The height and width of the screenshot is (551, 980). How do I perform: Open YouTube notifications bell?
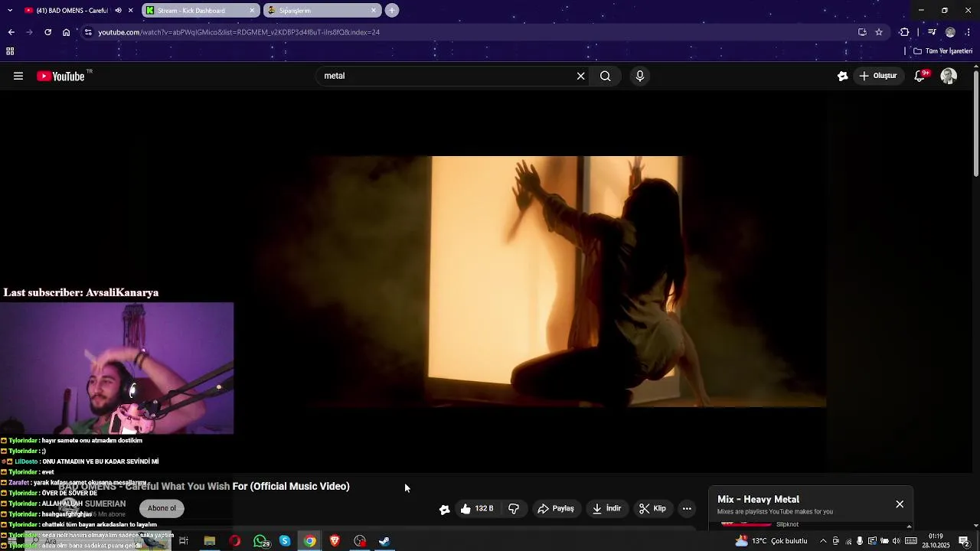pyautogui.click(x=920, y=76)
